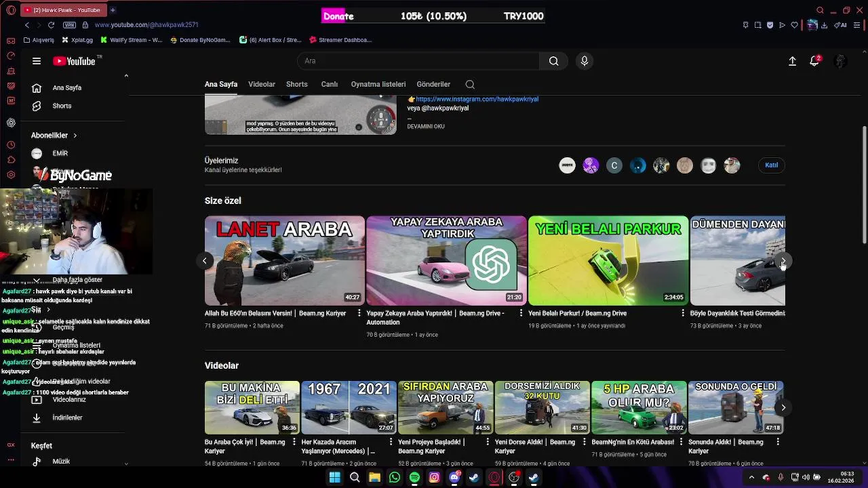Open the ad blocker shield icon

coord(770,25)
